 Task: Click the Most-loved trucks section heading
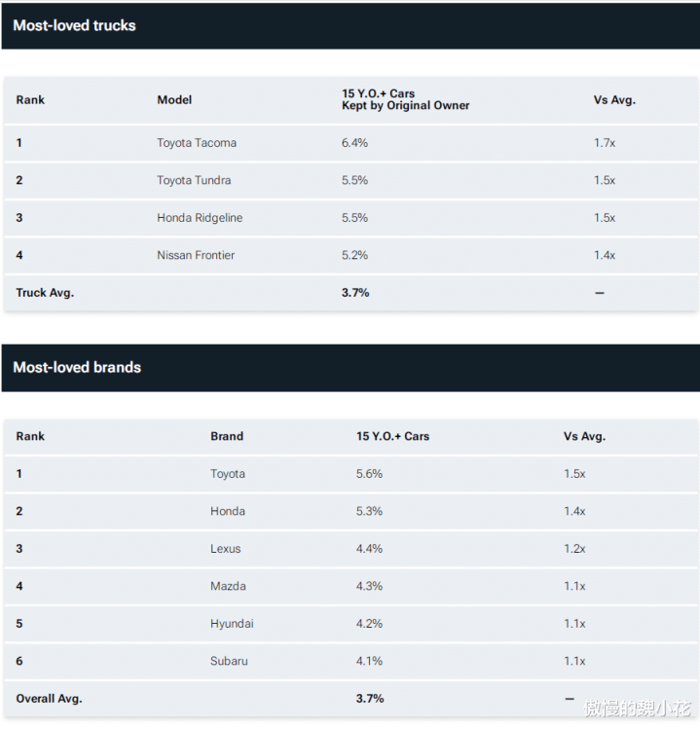click(75, 25)
